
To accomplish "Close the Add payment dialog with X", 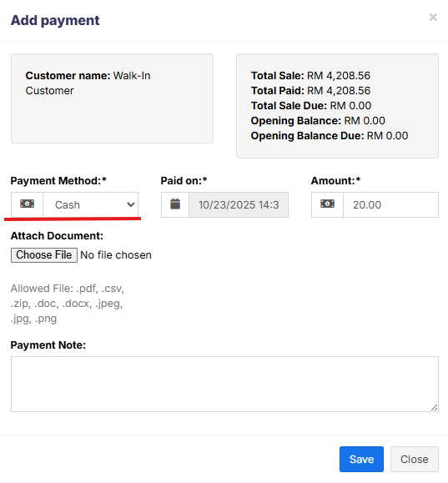I will tap(433, 17).
